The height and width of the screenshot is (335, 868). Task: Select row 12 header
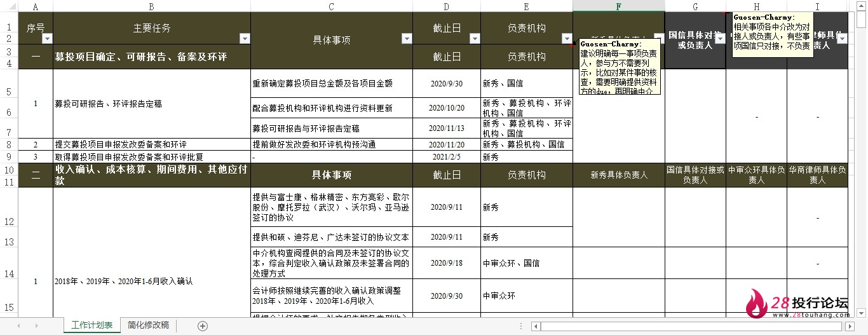pyautogui.click(x=9, y=207)
